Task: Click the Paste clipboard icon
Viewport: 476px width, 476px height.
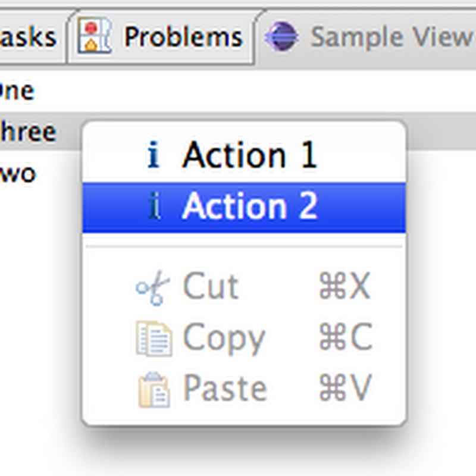Action: tap(154, 387)
